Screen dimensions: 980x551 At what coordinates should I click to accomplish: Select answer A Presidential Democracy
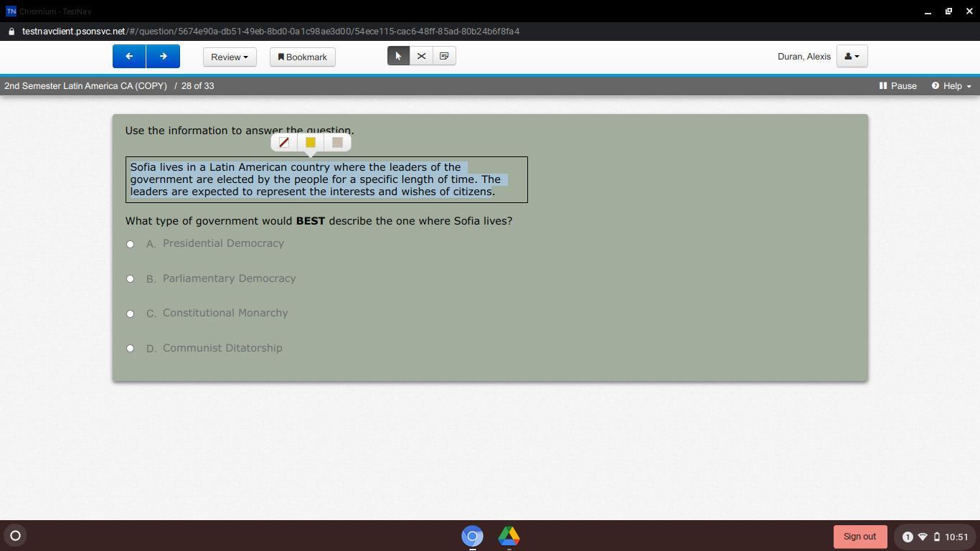point(130,244)
